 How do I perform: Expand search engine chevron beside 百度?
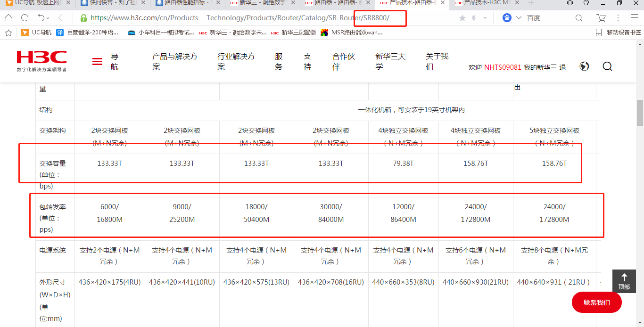pyautogui.click(x=519, y=18)
